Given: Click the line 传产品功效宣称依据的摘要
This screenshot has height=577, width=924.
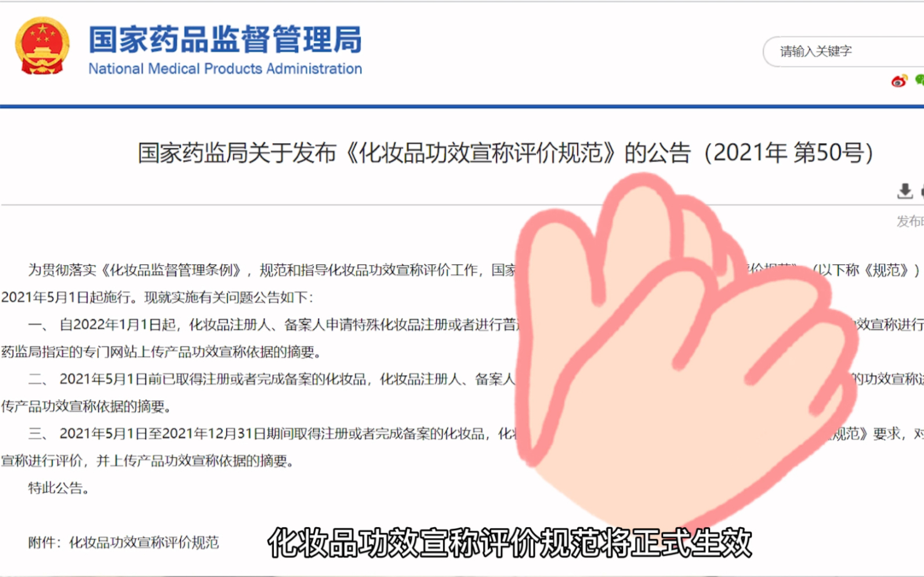Looking at the screenshot, I should pos(86,407).
